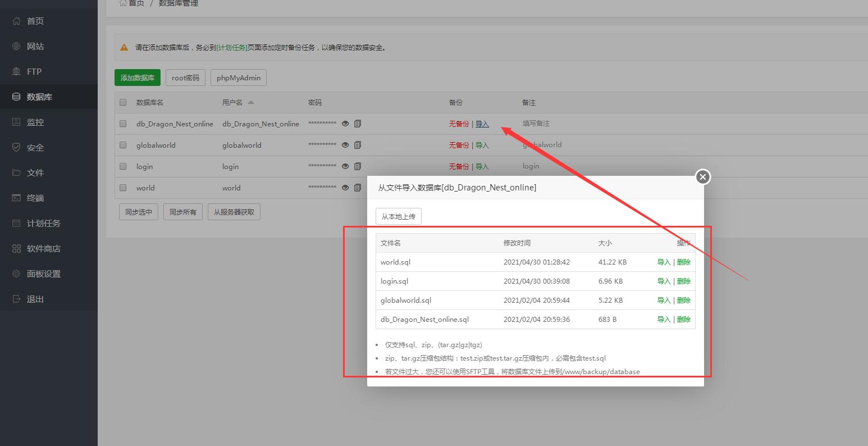Delete globalworld.sql file in dialog
Viewport: 868px width, 446px height.
(684, 300)
